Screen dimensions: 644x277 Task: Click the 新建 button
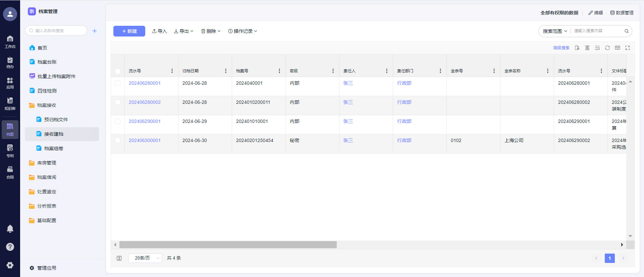click(129, 31)
